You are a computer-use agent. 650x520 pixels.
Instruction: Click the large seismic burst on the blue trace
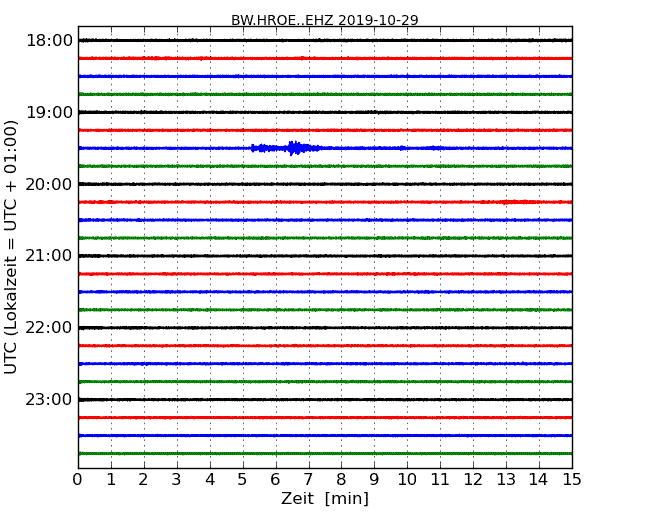pyautogui.click(x=286, y=148)
